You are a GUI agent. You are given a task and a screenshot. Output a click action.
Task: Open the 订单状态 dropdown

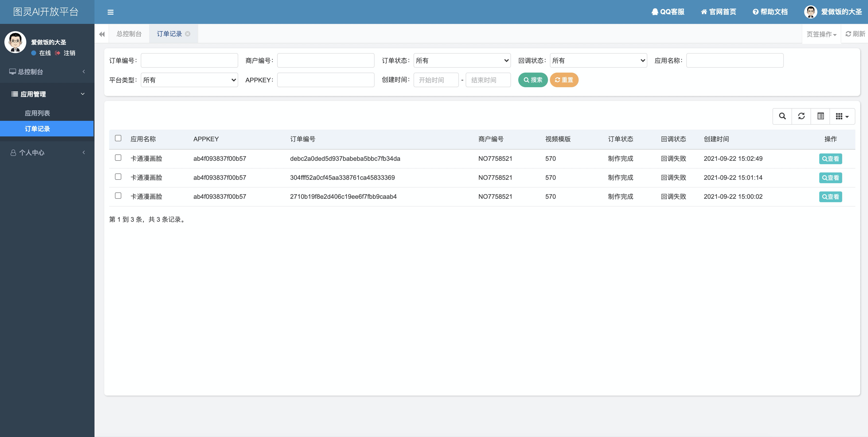point(462,61)
